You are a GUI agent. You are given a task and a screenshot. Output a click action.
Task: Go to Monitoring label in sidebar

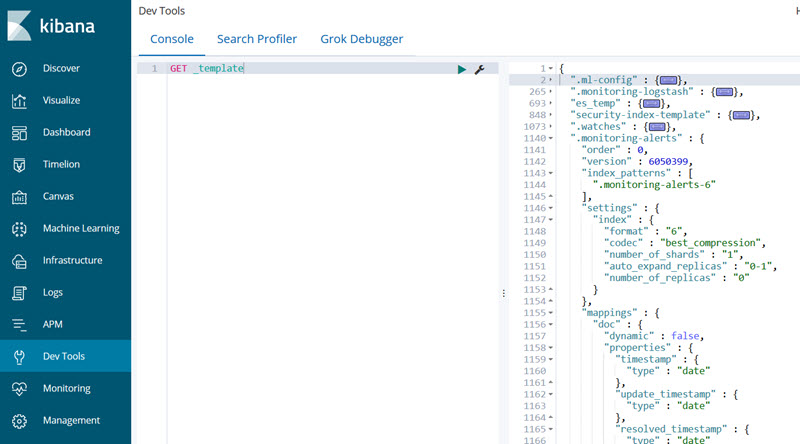(66, 388)
